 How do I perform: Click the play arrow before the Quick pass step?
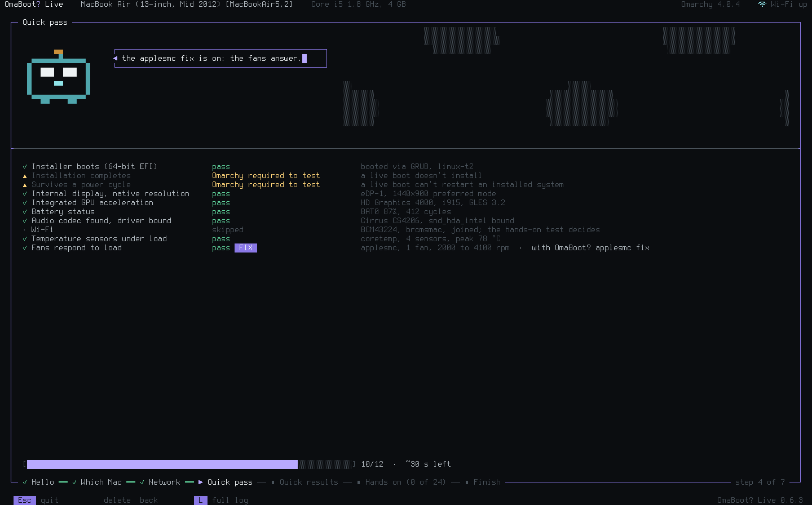point(201,482)
